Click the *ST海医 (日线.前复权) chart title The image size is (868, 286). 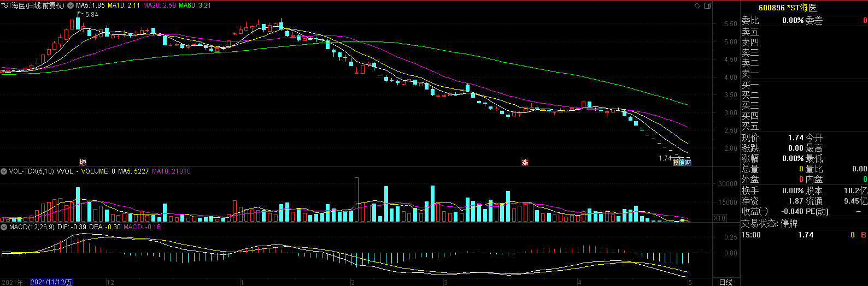33,5
